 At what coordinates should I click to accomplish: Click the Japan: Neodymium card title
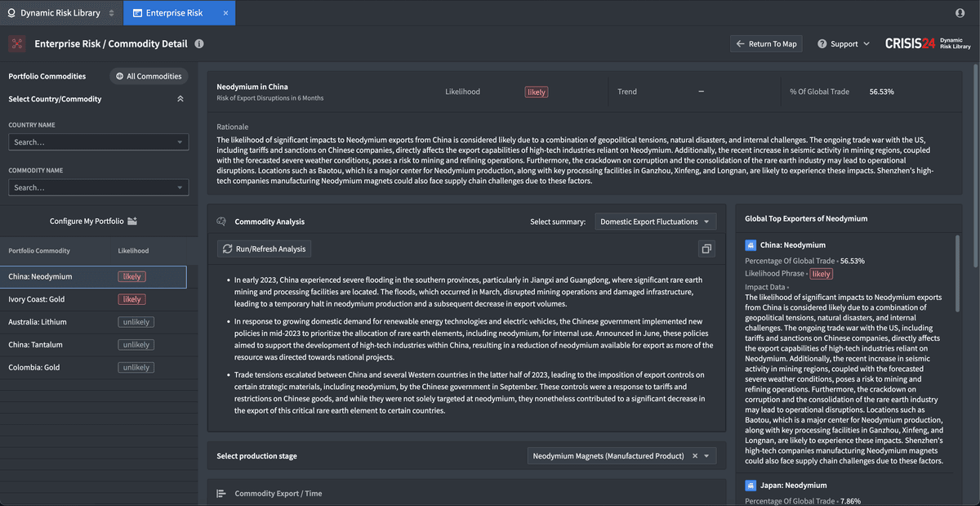[x=793, y=486]
